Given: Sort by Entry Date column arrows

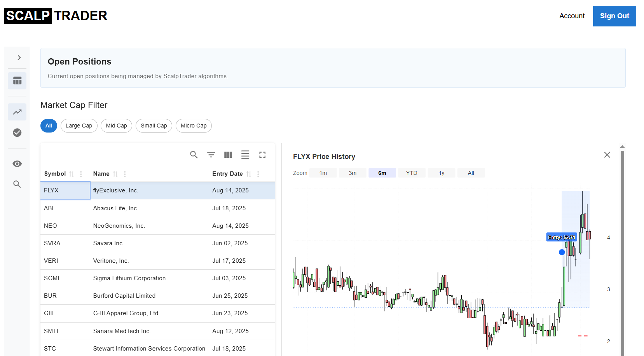Looking at the screenshot, I should (x=249, y=174).
